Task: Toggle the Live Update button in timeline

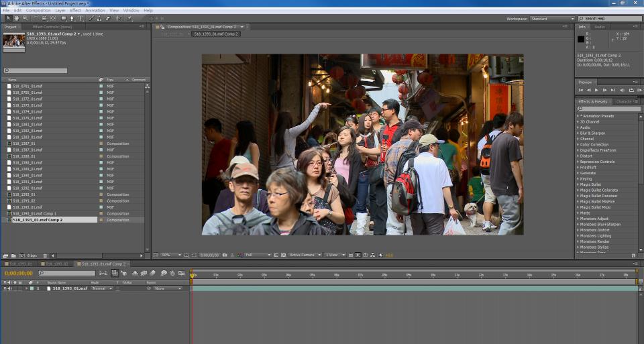Action: [115, 273]
